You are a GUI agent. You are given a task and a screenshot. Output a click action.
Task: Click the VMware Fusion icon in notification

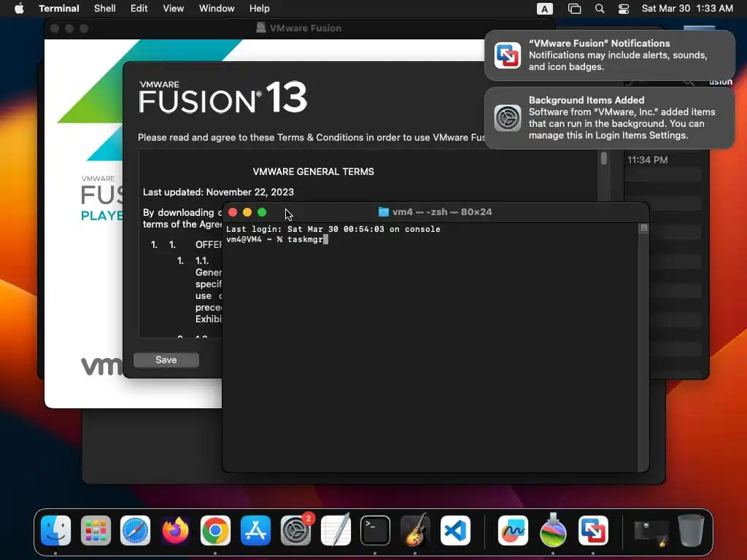click(x=508, y=55)
